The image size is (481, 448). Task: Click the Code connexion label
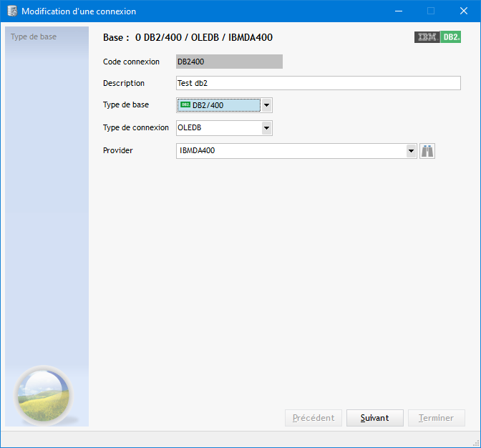click(131, 62)
